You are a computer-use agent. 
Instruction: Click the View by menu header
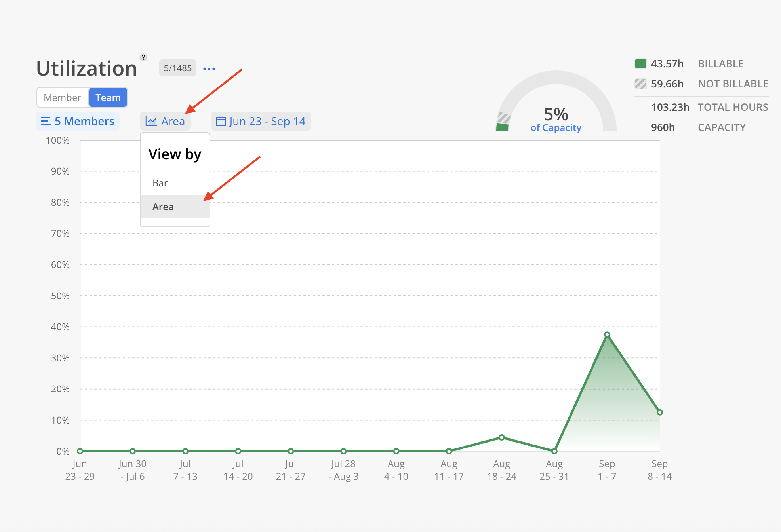[x=175, y=154]
